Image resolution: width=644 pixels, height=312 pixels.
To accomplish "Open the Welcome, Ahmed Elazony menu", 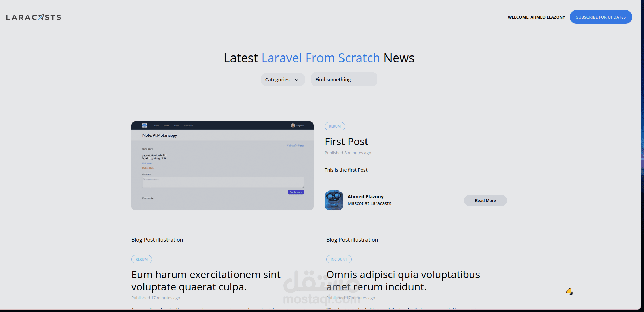I will click(x=536, y=17).
